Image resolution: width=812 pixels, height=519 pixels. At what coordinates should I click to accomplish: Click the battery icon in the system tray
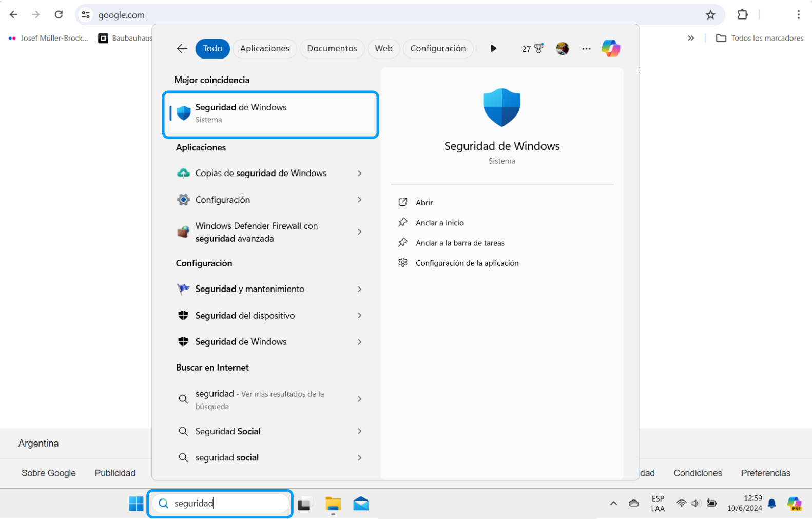(x=711, y=503)
